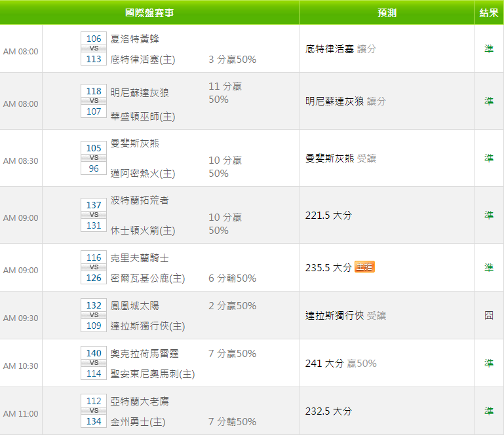Open 明尼蘇達灰狼 team in matchup list
The image size is (504, 435).
pos(140,93)
